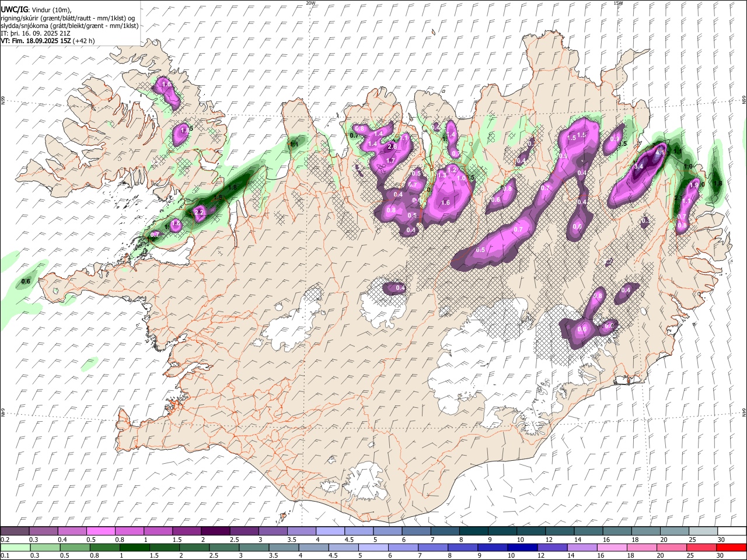Click the snow legend swatch between 14 and 16
747x560 pixels.
click(x=588, y=531)
